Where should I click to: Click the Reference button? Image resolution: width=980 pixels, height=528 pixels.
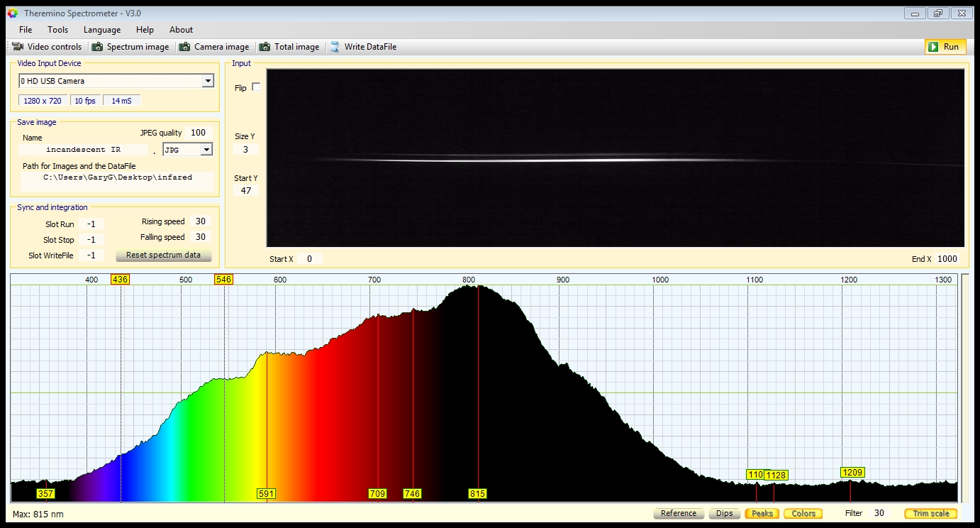pyautogui.click(x=678, y=513)
